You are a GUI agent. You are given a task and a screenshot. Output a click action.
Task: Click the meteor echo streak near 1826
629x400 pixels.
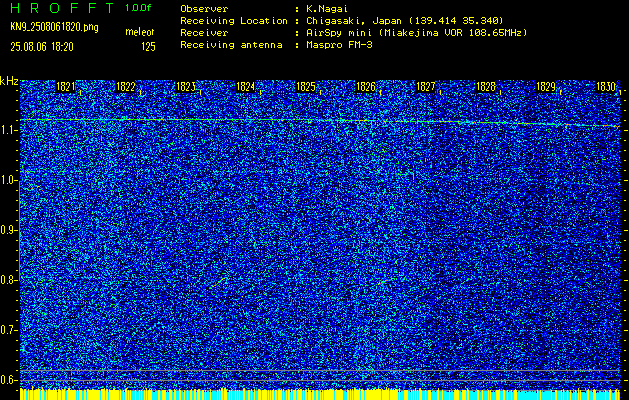point(385,282)
